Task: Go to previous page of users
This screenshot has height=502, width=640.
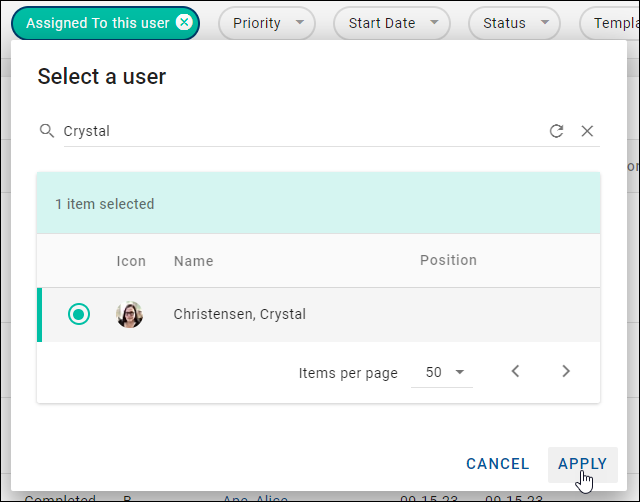Action: point(515,371)
